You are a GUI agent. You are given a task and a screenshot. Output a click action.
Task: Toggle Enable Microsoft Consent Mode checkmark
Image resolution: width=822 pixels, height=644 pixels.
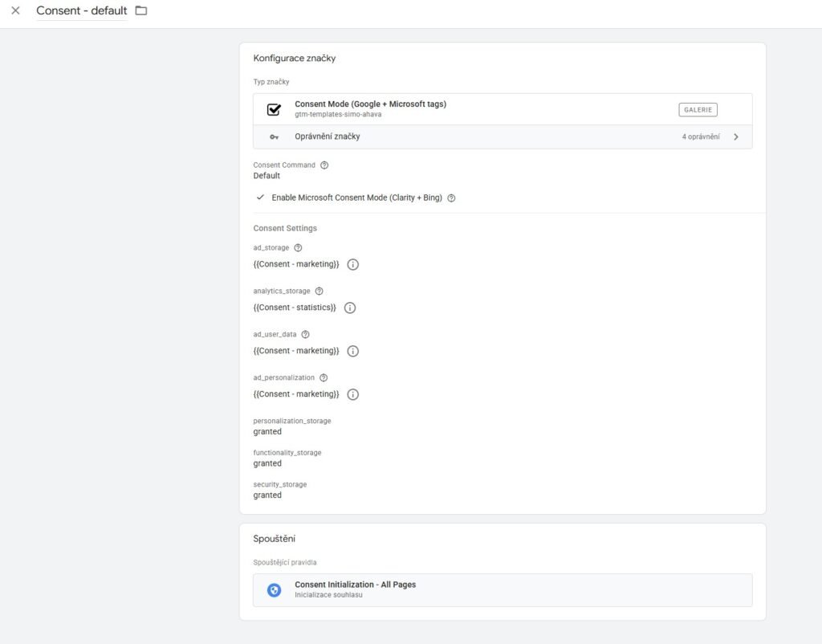(260, 198)
